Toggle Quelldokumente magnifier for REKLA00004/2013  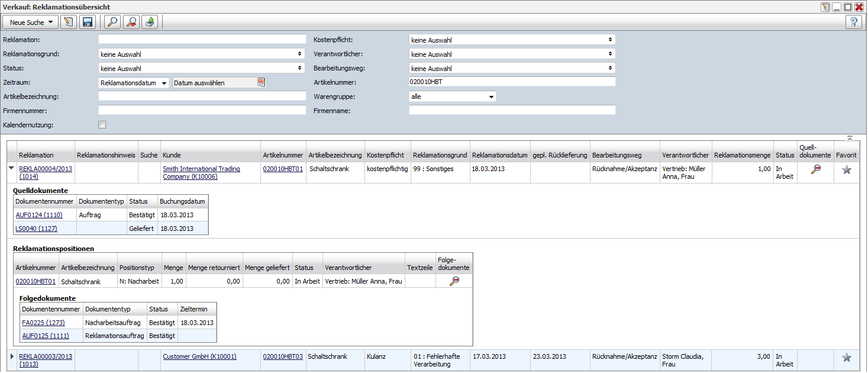point(815,170)
